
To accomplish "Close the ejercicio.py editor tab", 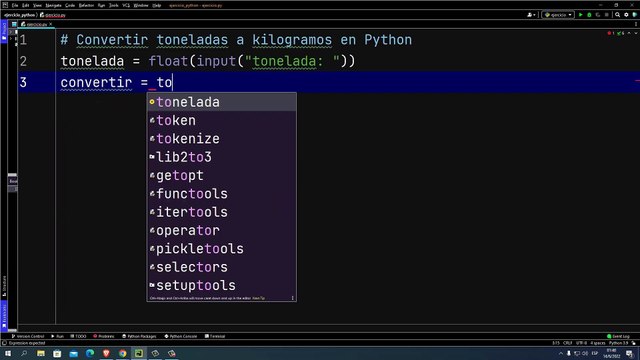I will (x=51, y=24).
